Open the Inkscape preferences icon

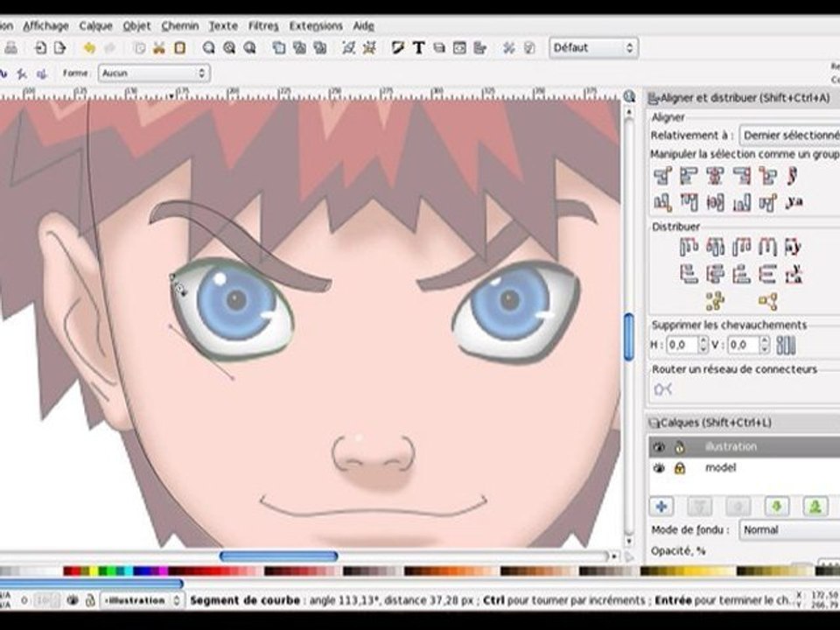508,48
